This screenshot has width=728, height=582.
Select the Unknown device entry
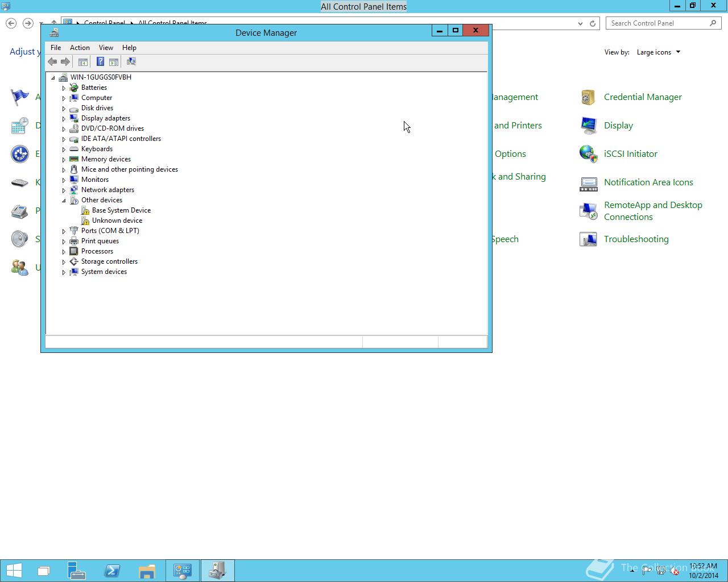click(x=117, y=221)
